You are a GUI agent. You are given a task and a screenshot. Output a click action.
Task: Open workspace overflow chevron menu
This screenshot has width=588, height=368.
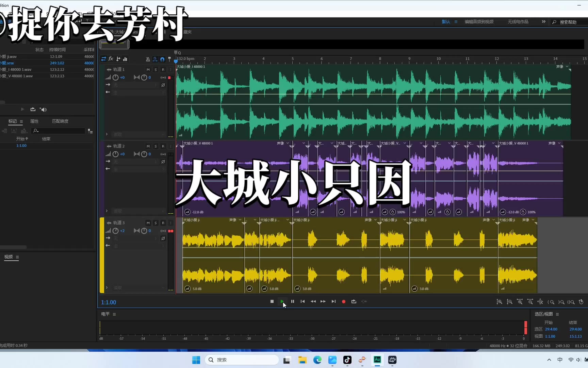click(543, 22)
